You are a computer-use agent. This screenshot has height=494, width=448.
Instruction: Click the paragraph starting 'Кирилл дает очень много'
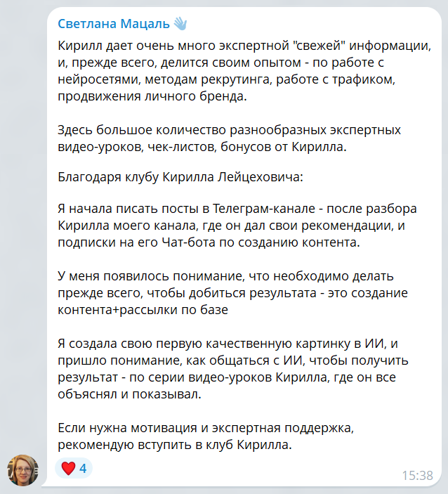click(x=244, y=71)
